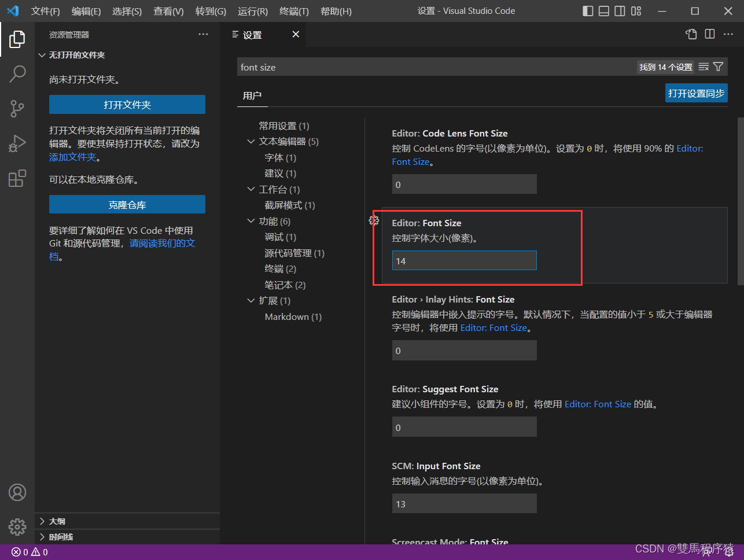
Task: Collapse the 无打开的文件夹 section
Action: (x=71, y=55)
